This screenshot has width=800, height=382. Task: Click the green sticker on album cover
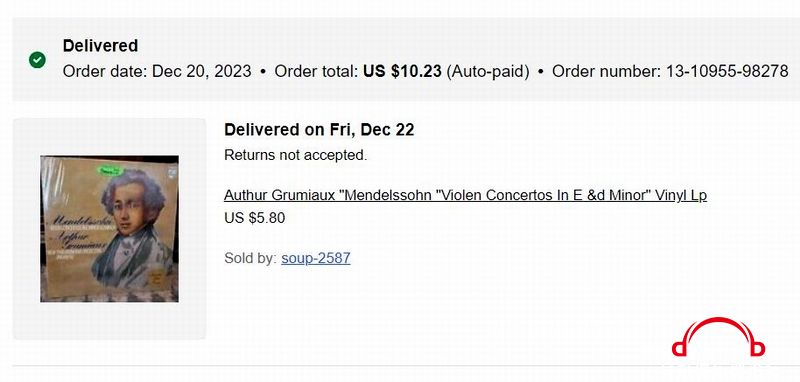tap(111, 169)
